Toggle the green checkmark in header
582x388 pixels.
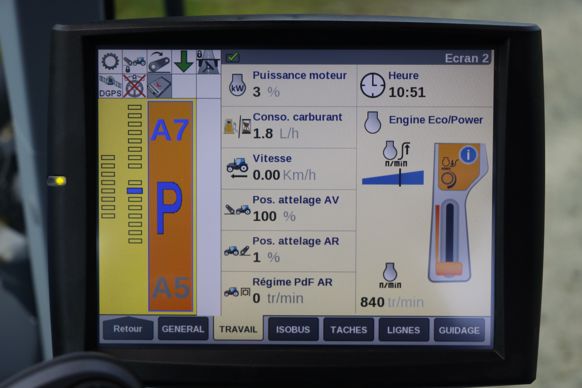point(233,57)
